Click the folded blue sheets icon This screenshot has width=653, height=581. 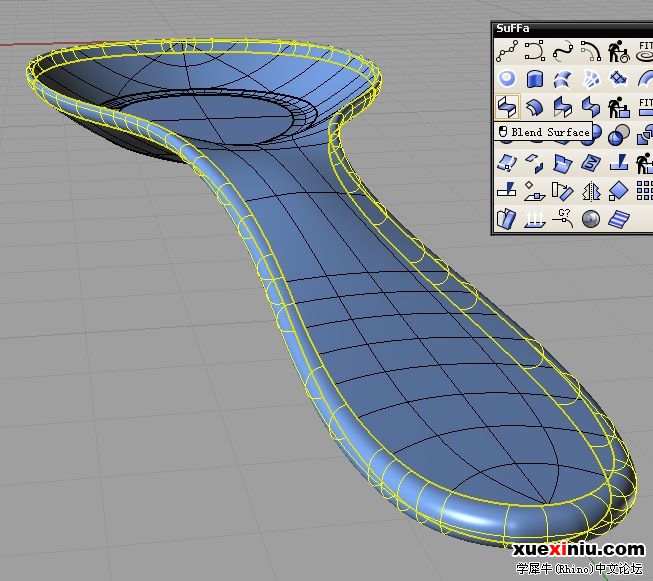pos(563,163)
